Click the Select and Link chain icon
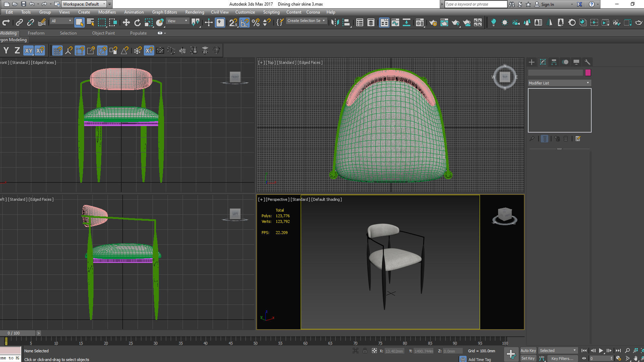 (19, 22)
